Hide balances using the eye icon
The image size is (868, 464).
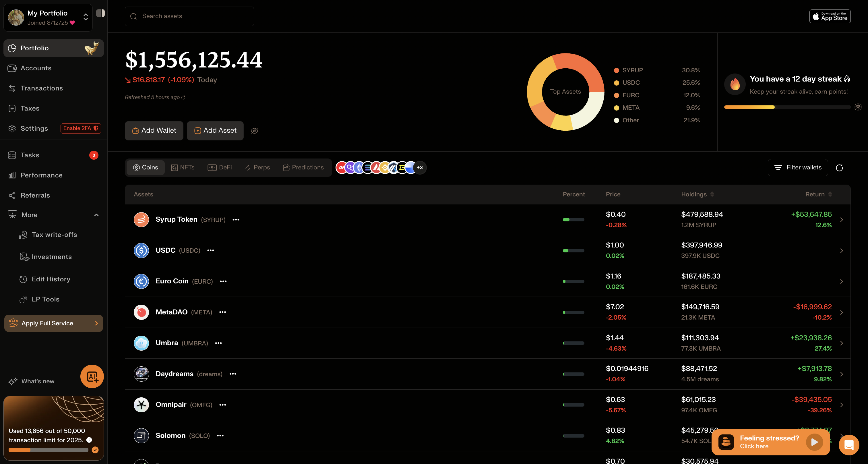tap(254, 131)
